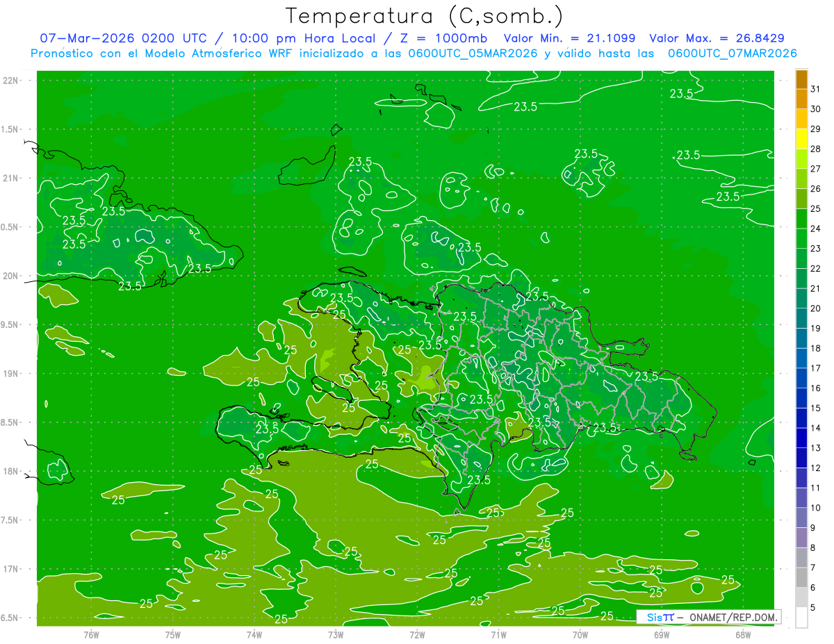
Task: Click the 17N latitude axis label
Action: (x=12, y=570)
